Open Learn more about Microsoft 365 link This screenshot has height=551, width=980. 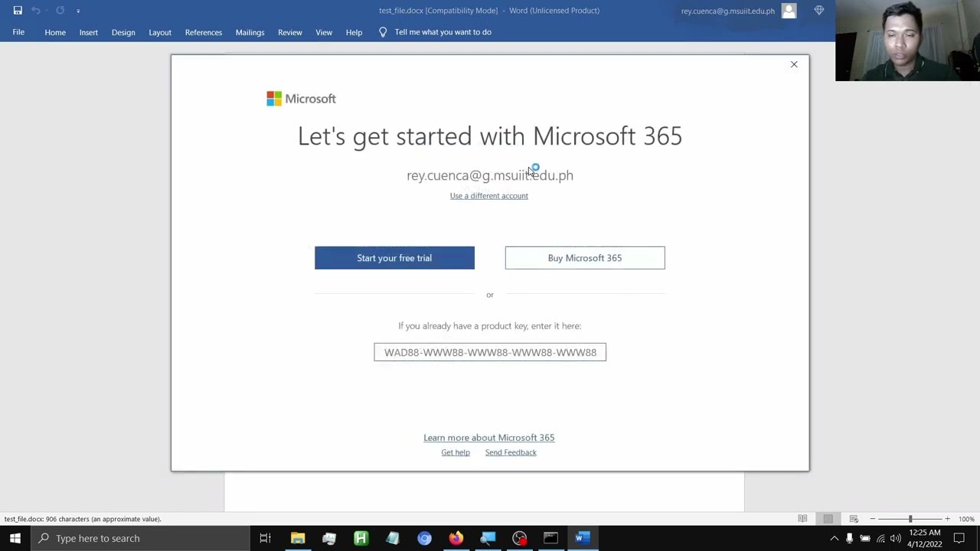489,438
